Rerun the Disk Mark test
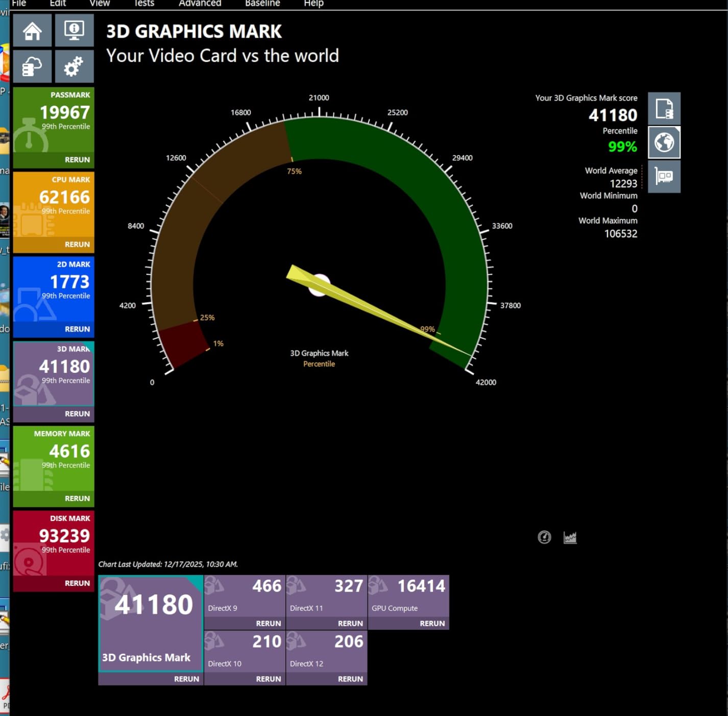 [77, 583]
